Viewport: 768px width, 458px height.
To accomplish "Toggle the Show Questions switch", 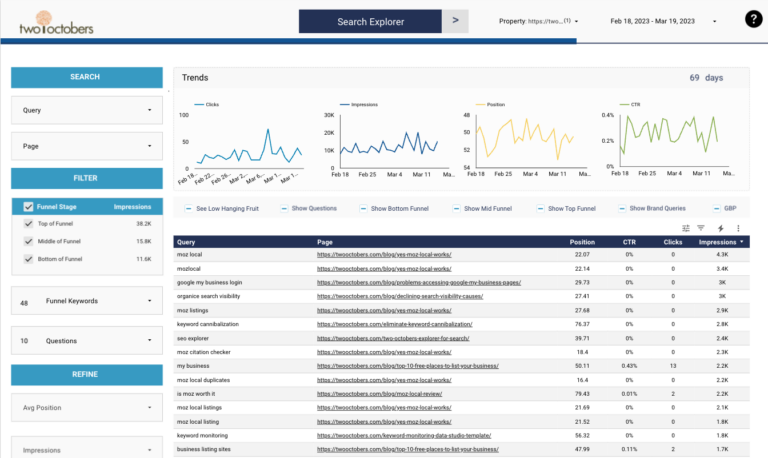I will coord(284,209).
